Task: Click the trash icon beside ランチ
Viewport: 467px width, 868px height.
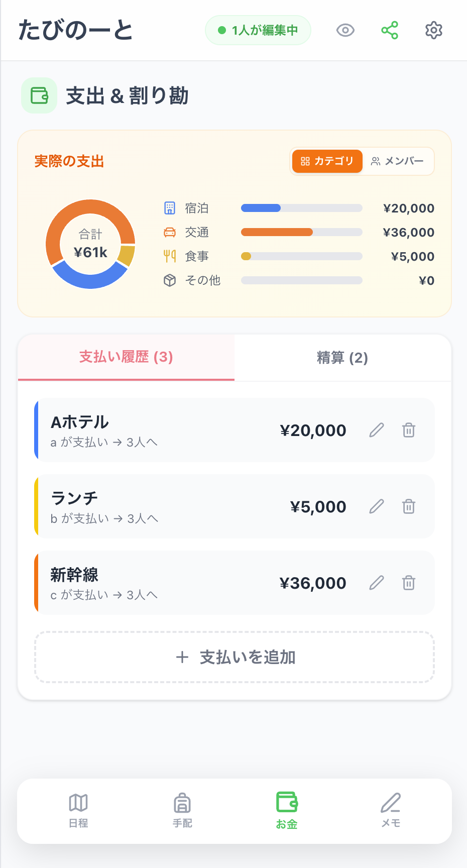Action: 408,507
